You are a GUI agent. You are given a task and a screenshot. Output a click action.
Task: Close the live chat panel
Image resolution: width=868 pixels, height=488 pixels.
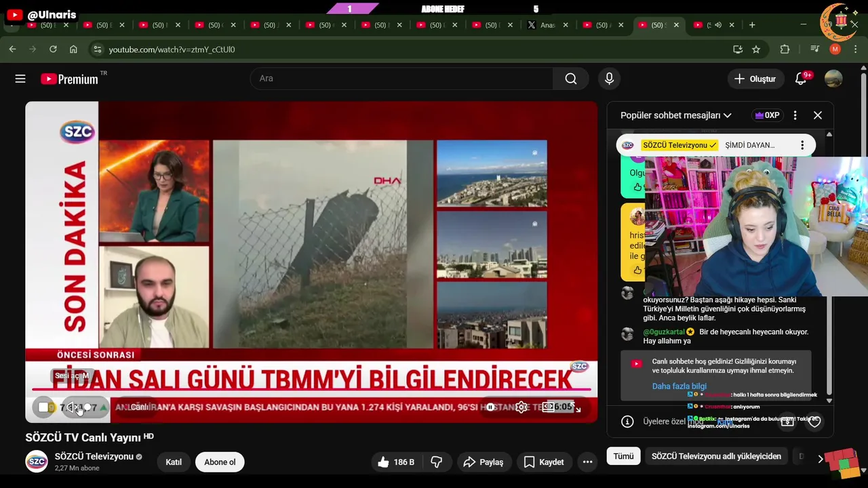[x=818, y=115]
